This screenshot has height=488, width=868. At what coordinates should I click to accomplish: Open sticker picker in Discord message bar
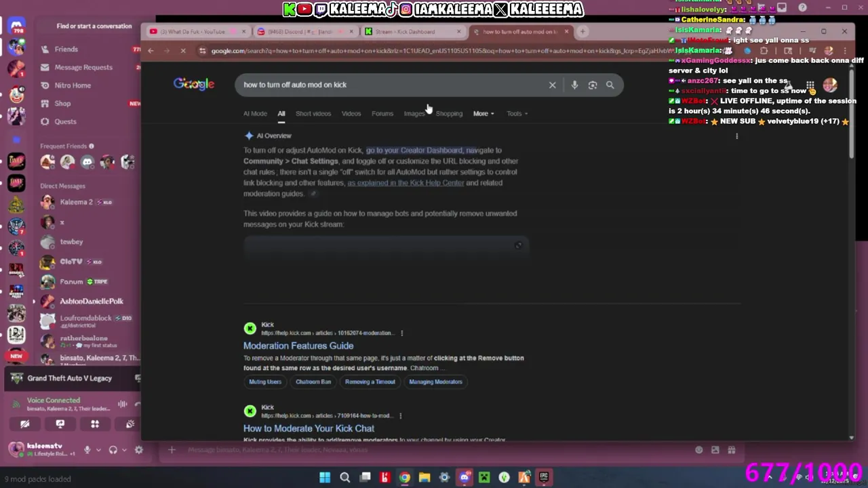pyautogui.click(x=715, y=450)
